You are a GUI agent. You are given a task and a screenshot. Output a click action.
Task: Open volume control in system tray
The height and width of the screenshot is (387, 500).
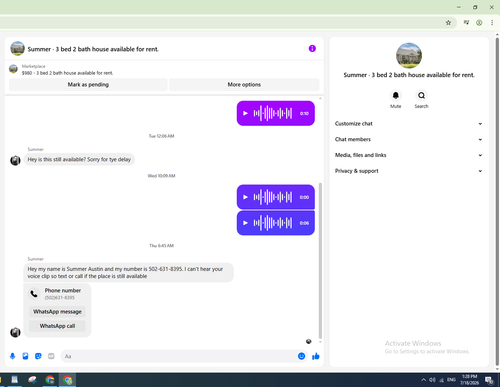click(432, 380)
